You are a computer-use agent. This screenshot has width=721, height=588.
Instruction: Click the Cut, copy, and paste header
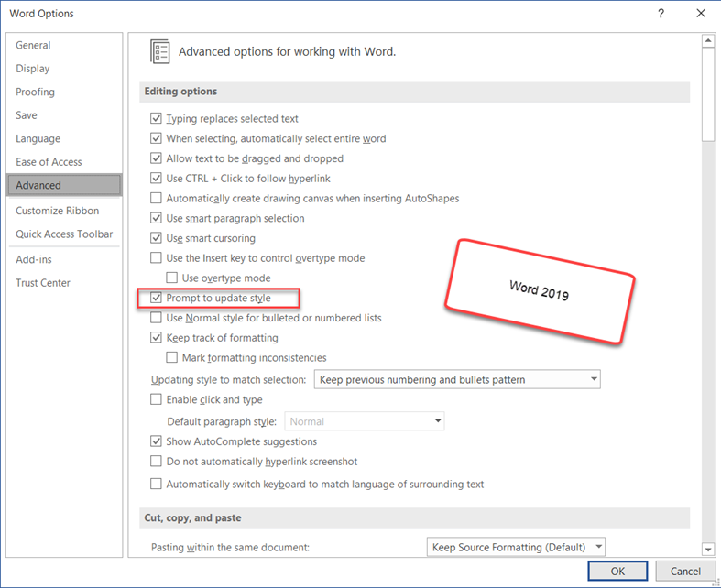(x=414, y=517)
